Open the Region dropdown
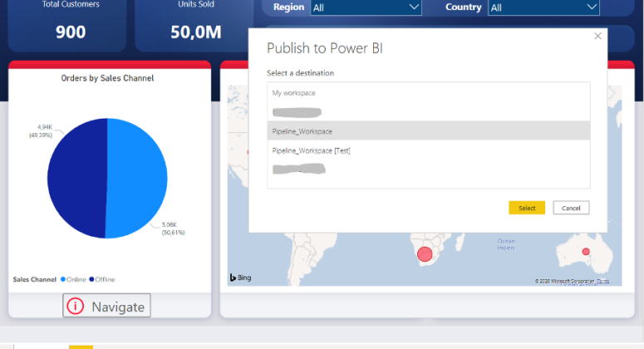644x349 pixels. point(366,7)
